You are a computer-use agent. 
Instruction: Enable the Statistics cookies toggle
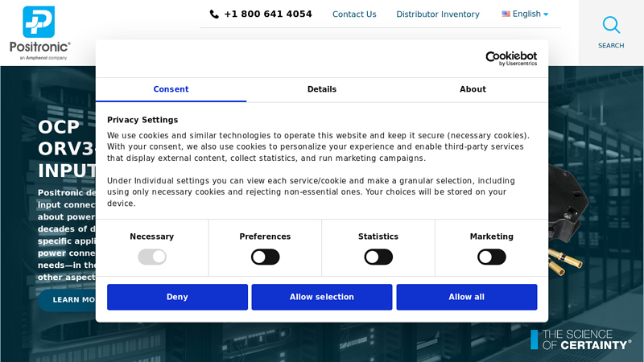click(x=378, y=257)
